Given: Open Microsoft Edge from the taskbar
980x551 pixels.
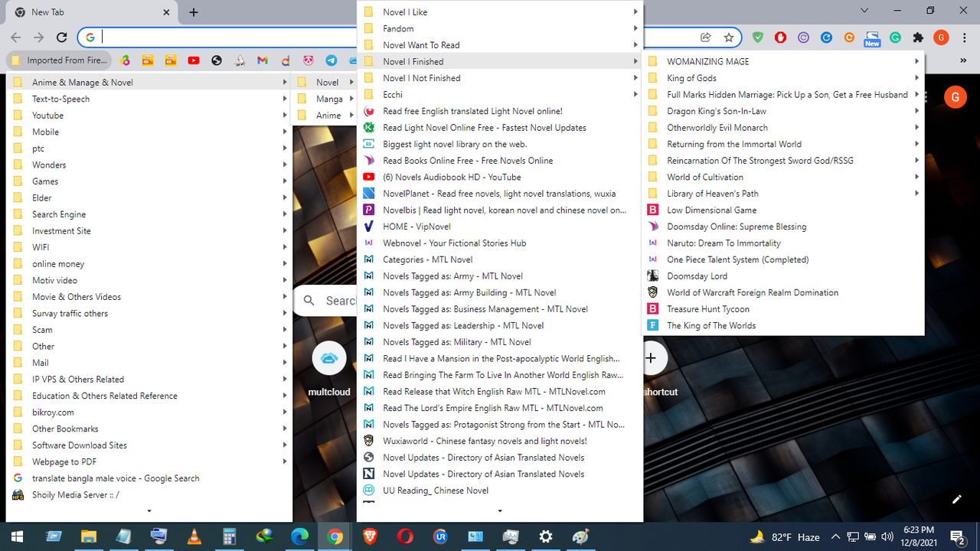Looking at the screenshot, I should [299, 536].
